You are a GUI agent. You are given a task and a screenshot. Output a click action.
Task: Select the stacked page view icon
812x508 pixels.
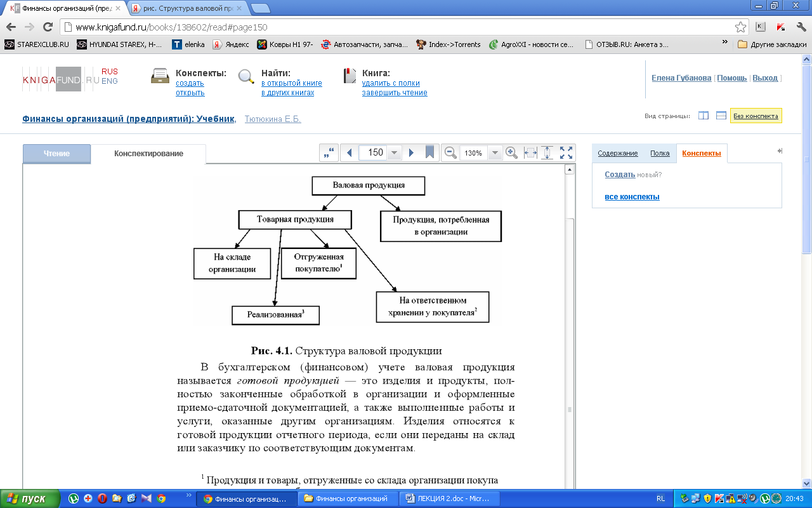pyautogui.click(x=721, y=116)
